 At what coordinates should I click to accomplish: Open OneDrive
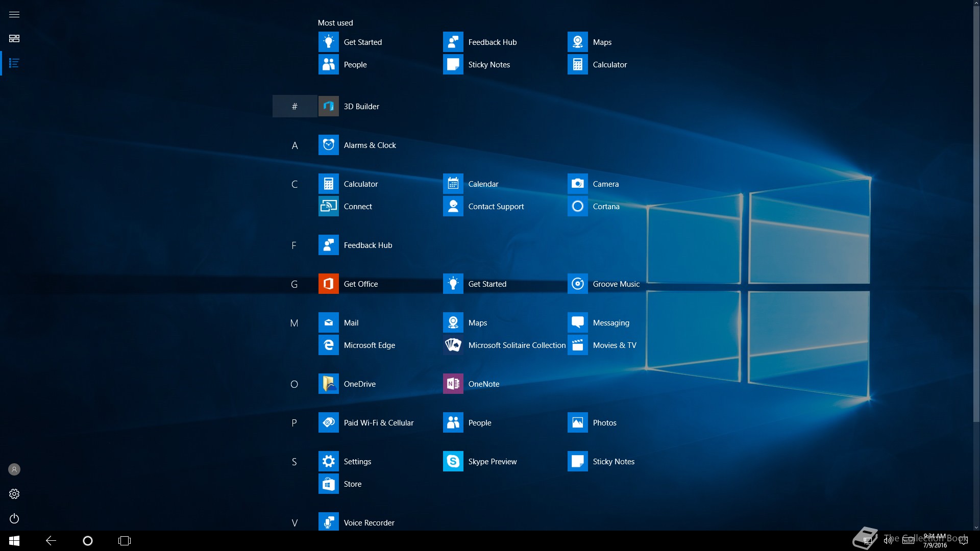[347, 384]
